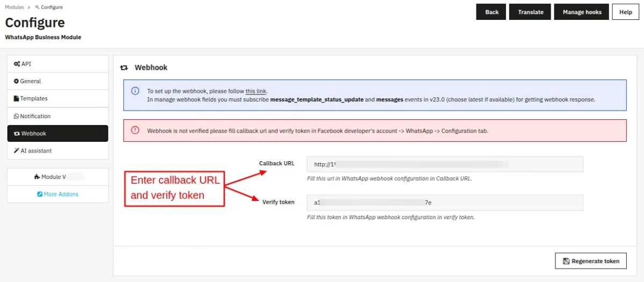Open the API settings tab
Viewport: 644px width, 282px height.
pyautogui.click(x=57, y=64)
